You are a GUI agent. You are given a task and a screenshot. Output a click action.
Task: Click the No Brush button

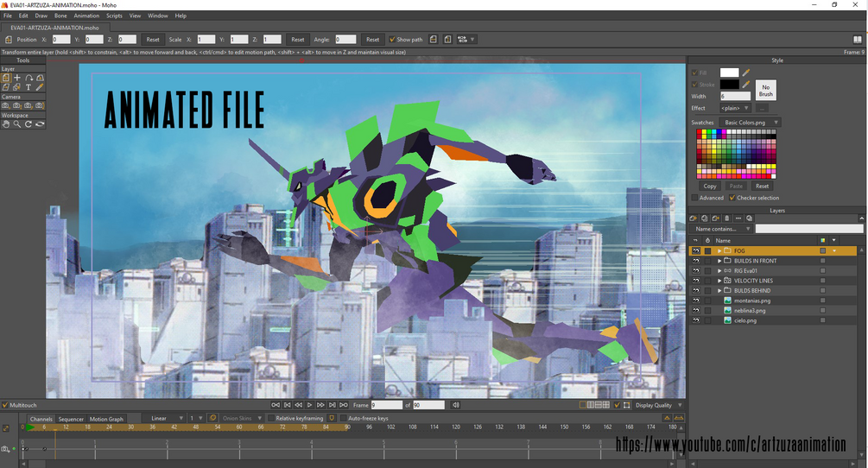click(765, 90)
